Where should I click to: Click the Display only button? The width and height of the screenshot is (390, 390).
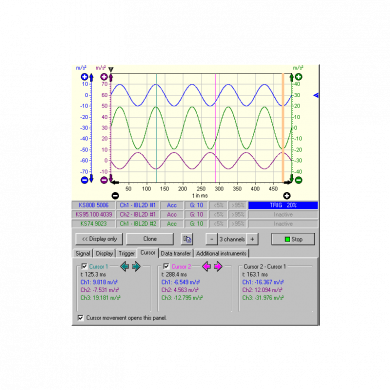coord(99,239)
